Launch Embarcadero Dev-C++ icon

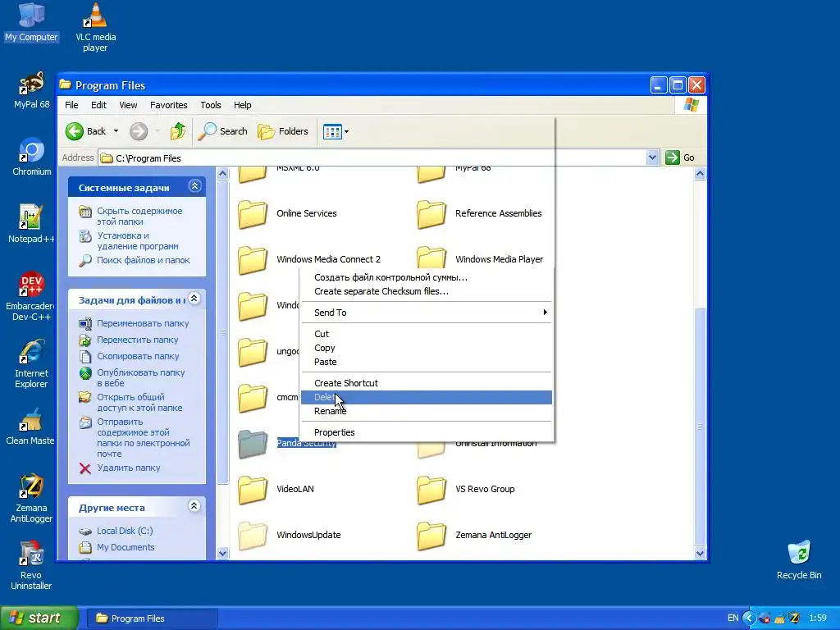tap(30, 296)
